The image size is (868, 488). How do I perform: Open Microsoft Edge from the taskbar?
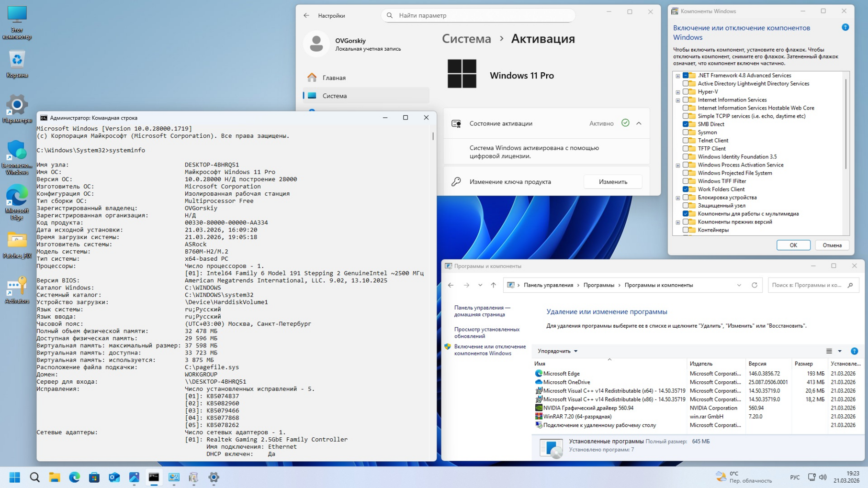(x=74, y=477)
